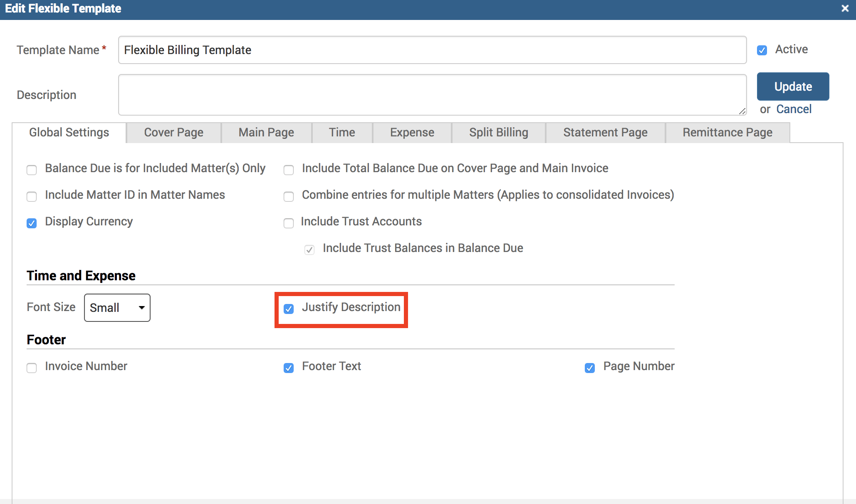Image resolution: width=856 pixels, height=504 pixels.
Task: Click the Update button
Action: [793, 86]
